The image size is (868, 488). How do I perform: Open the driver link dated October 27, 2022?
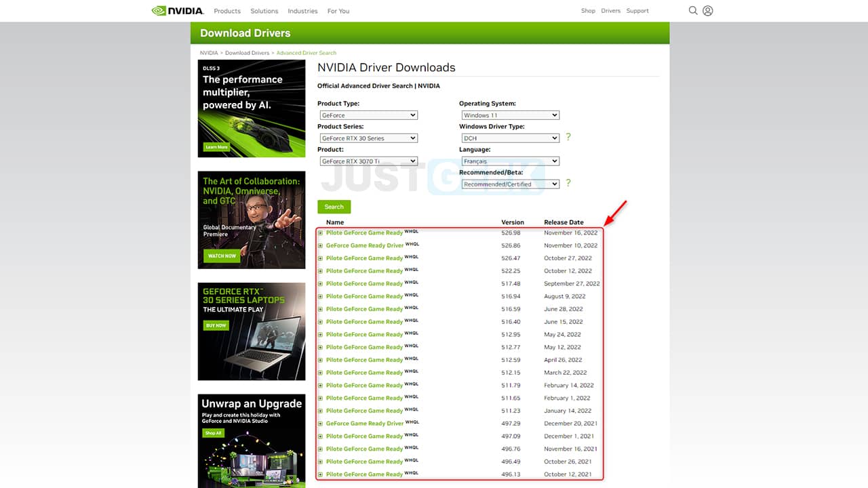pyautogui.click(x=364, y=258)
